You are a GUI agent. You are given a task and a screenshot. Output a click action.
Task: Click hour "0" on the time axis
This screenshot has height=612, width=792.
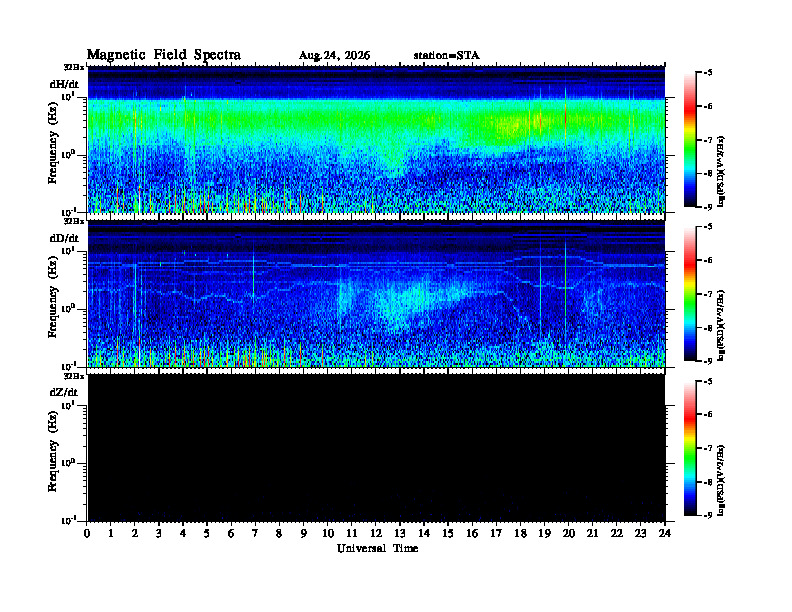(87, 533)
